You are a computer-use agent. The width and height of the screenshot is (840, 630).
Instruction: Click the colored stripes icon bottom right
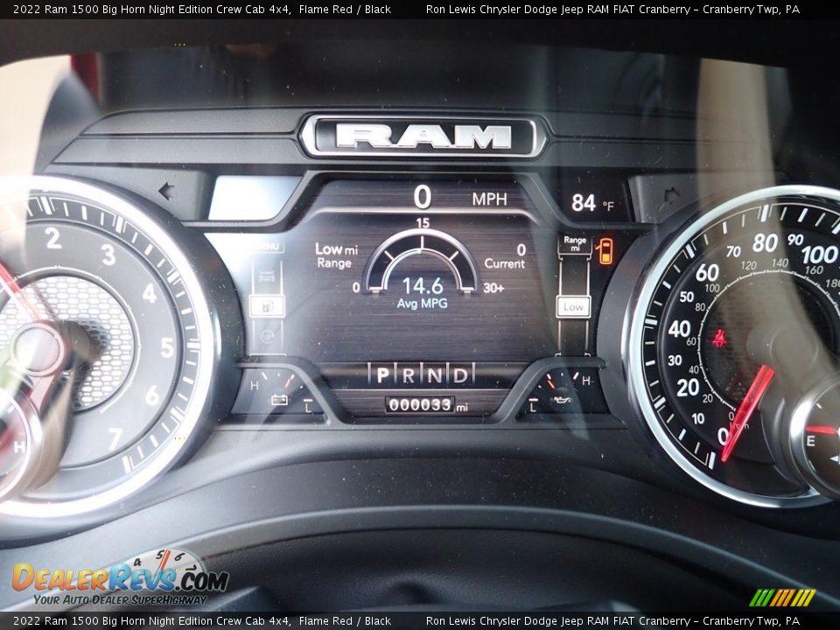click(x=782, y=598)
